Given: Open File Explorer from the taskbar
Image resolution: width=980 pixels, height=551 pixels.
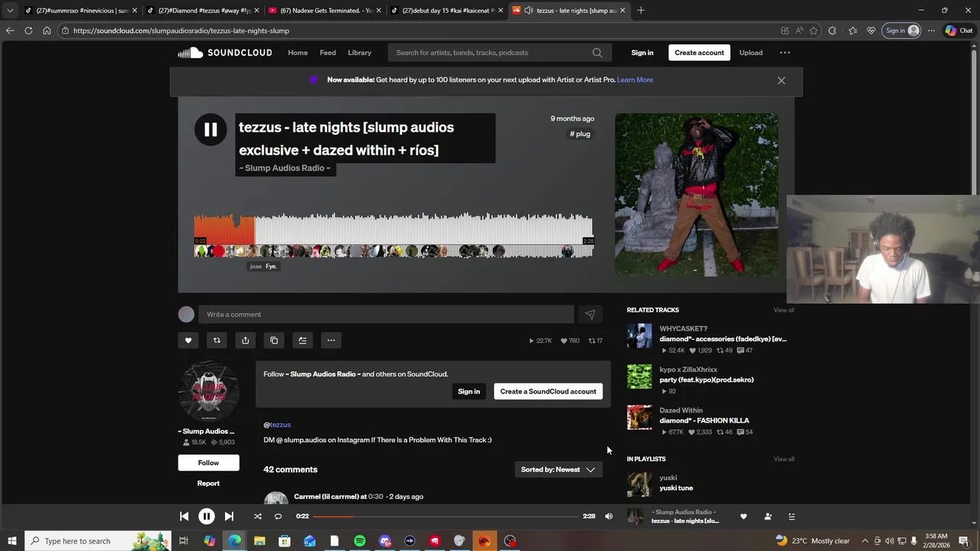Looking at the screenshot, I should click(x=260, y=541).
